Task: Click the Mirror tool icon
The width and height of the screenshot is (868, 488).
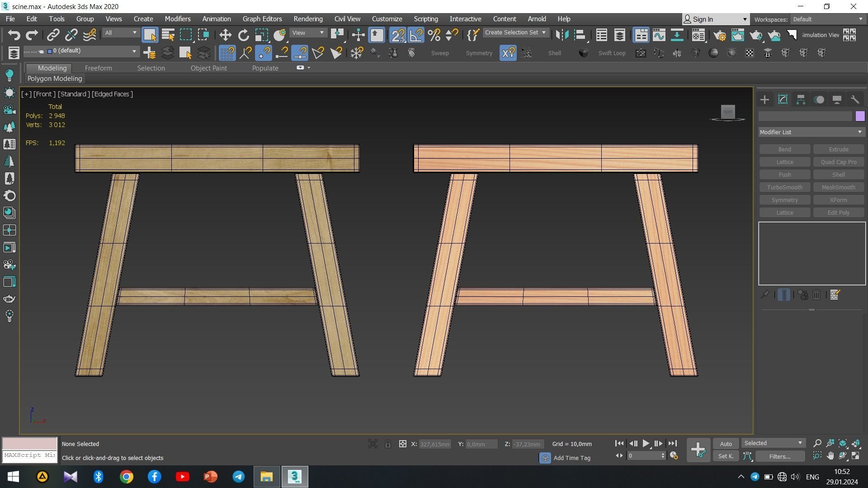Action: 562,35
